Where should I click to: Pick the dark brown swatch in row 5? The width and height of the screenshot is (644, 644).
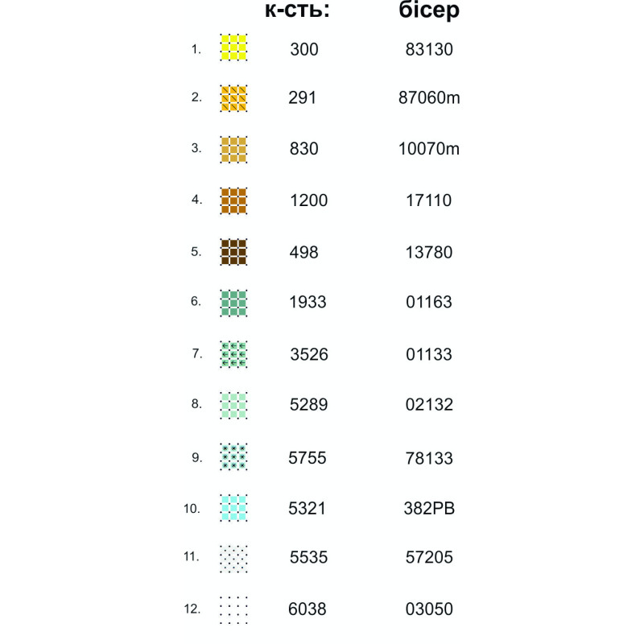(x=233, y=252)
